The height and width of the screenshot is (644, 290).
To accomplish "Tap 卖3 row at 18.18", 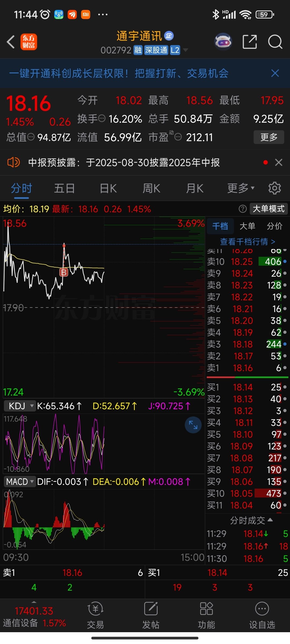I will coord(247,344).
